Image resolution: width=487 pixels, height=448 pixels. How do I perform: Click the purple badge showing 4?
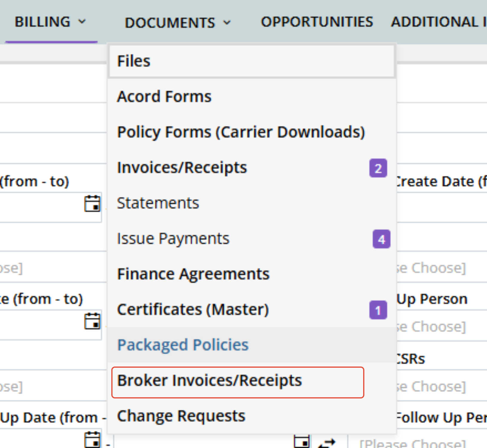(381, 239)
